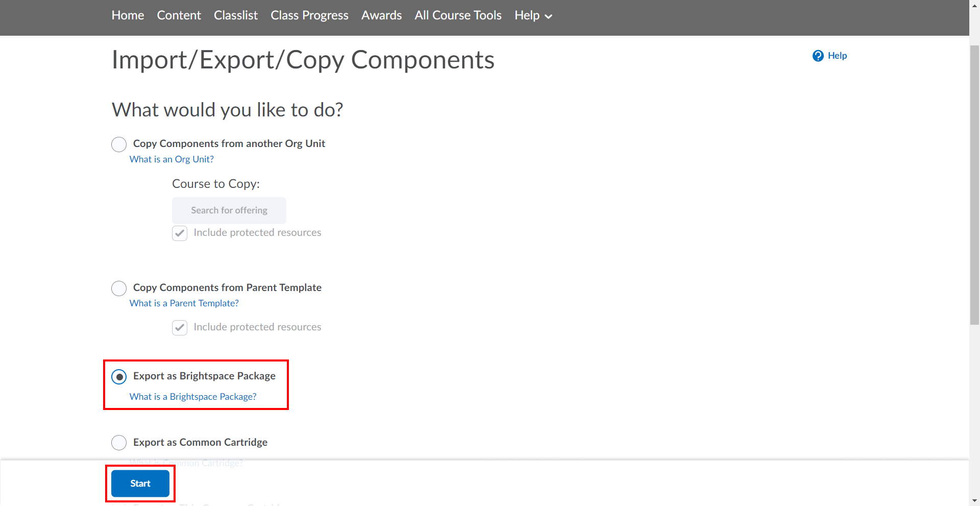The height and width of the screenshot is (506, 980).
Task: Select Copy Components from Parent Template
Action: point(119,288)
